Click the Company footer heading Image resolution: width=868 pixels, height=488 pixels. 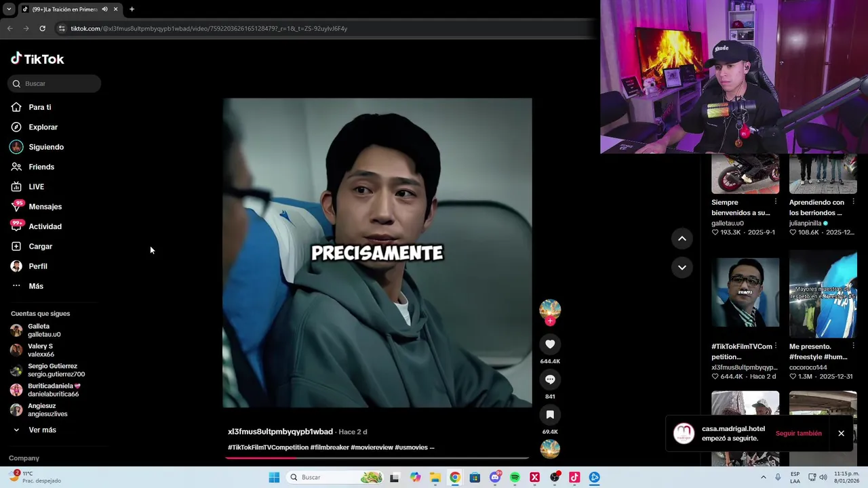pyautogui.click(x=24, y=458)
